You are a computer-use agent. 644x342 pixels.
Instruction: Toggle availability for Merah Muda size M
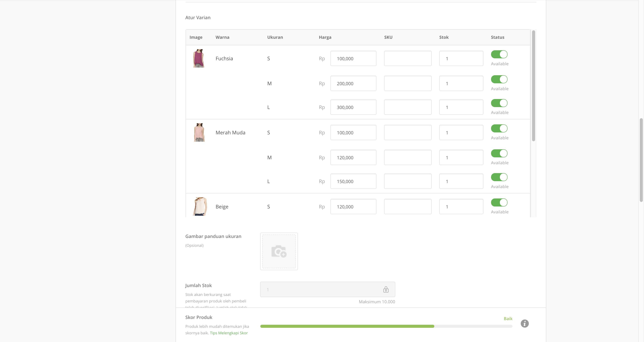pos(499,154)
